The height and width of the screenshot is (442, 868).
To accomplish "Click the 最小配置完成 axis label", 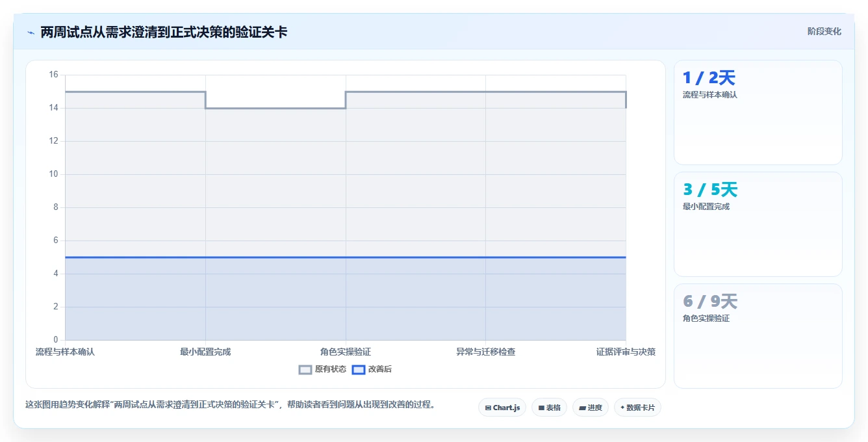I will [x=205, y=352].
